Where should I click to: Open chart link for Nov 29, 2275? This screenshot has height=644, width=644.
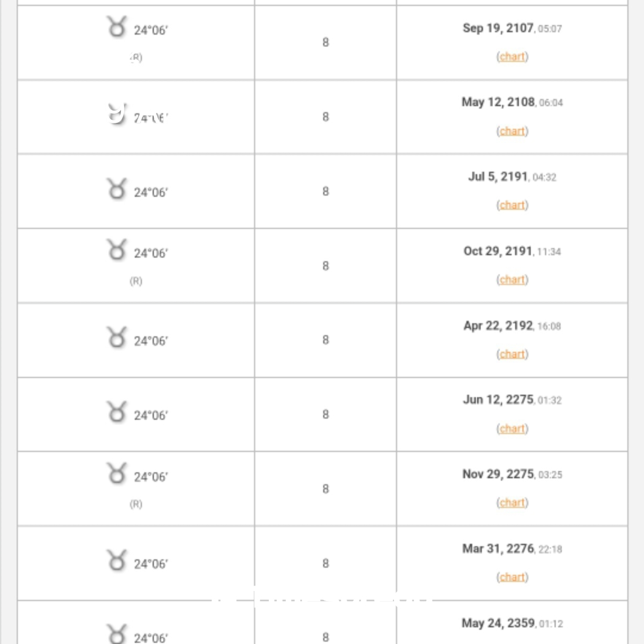[x=512, y=503]
